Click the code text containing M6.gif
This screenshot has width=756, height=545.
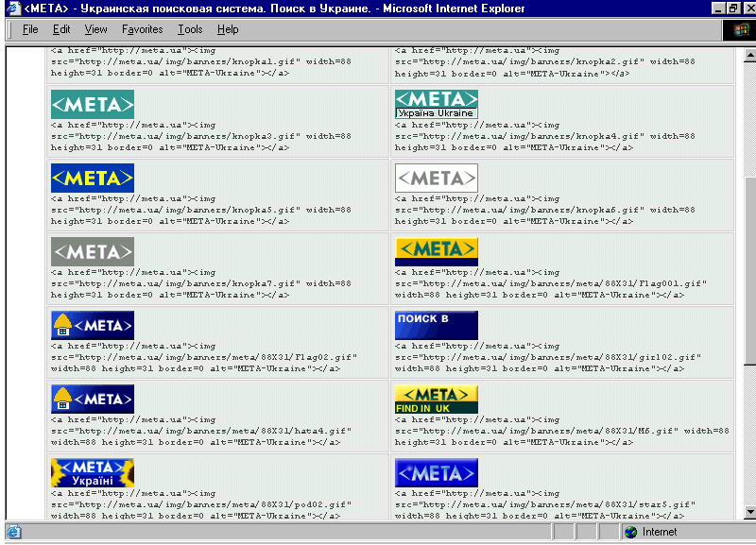coord(561,432)
